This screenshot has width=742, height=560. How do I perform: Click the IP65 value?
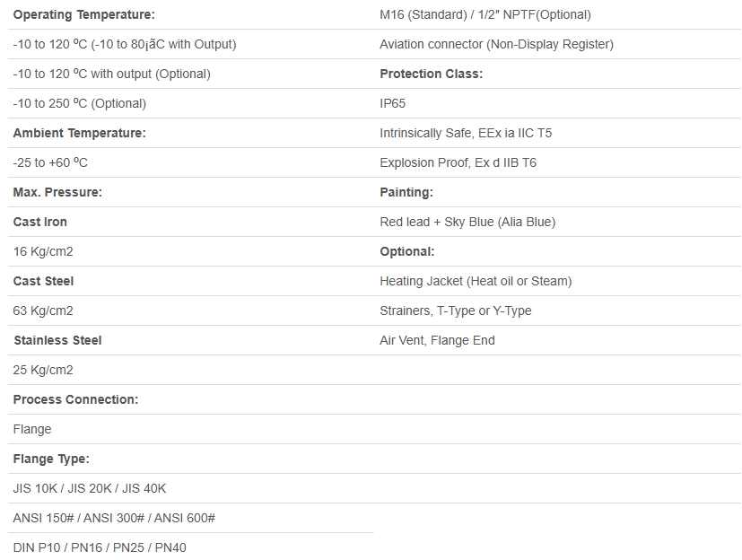click(x=393, y=103)
